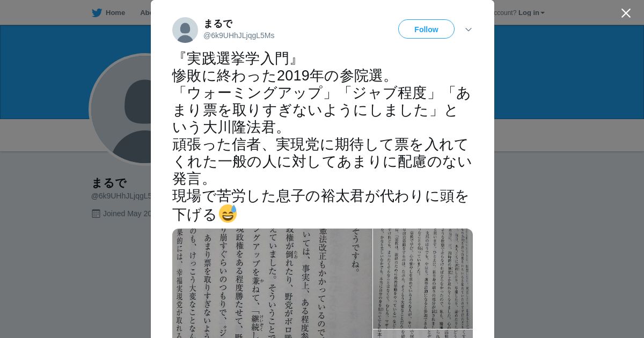This screenshot has width=644, height=338.
Task: Click the sweat-smile emoji in tweet
Action: (x=228, y=214)
